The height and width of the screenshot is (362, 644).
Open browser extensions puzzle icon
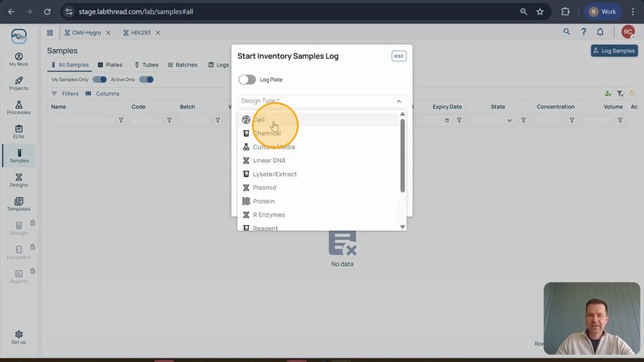point(565,11)
